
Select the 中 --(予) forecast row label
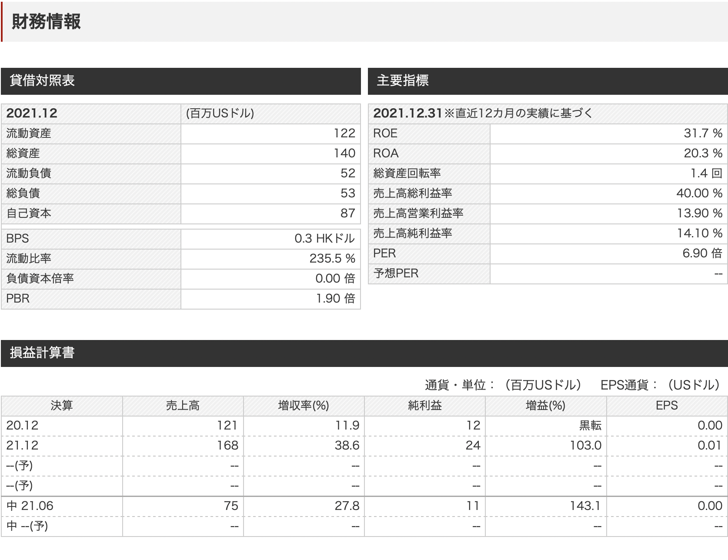62,526
